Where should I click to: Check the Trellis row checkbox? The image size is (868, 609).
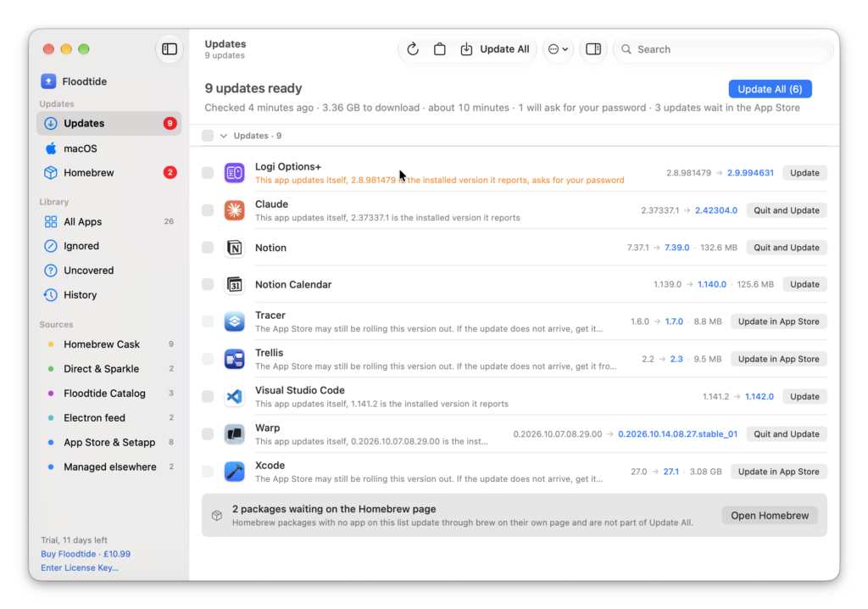pyautogui.click(x=208, y=359)
